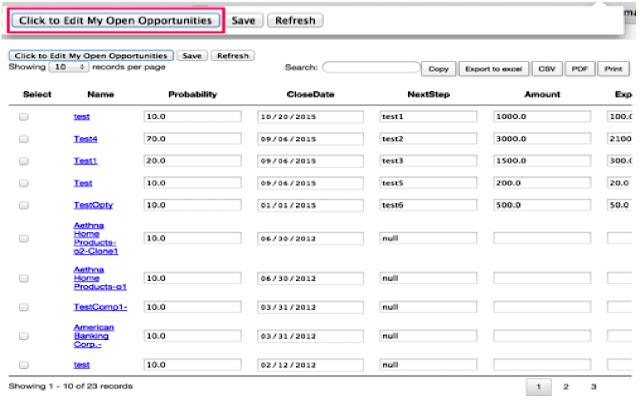Screen dimensions: 640x400
Task: Go to page 2 in the pagination
Action: tap(566, 387)
